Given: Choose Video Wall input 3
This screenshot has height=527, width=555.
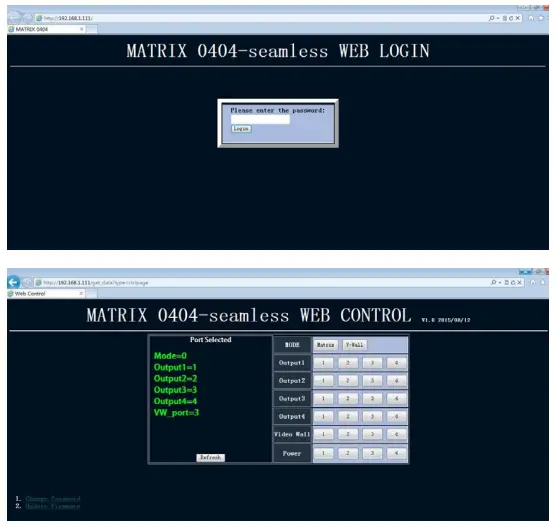Looking at the screenshot, I should pyautogui.click(x=372, y=434).
